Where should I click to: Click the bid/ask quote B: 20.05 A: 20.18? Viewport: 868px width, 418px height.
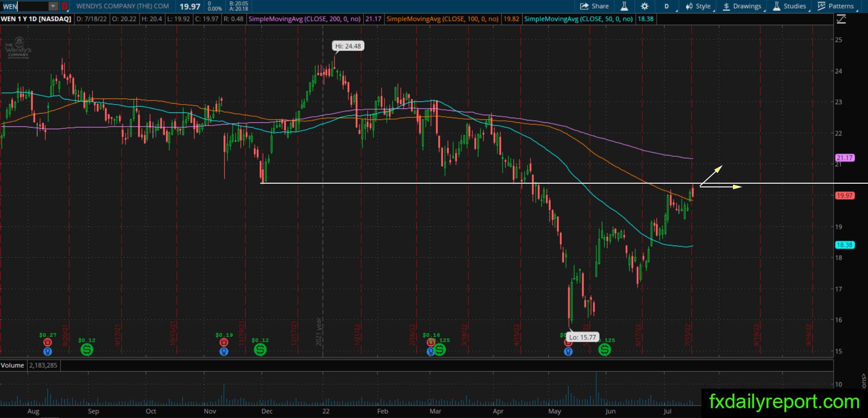click(239, 6)
